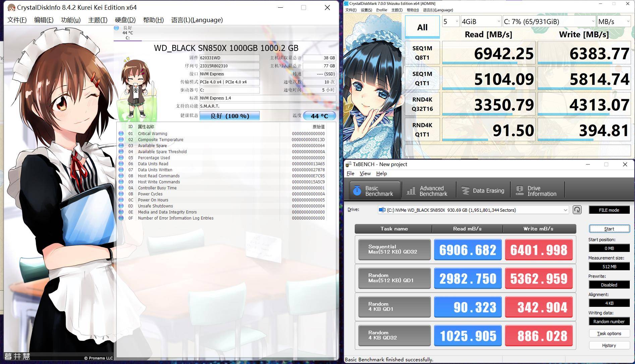Run the SEQ1M Q1T1 test button
The width and height of the screenshot is (635, 364).
coord(422,78)
